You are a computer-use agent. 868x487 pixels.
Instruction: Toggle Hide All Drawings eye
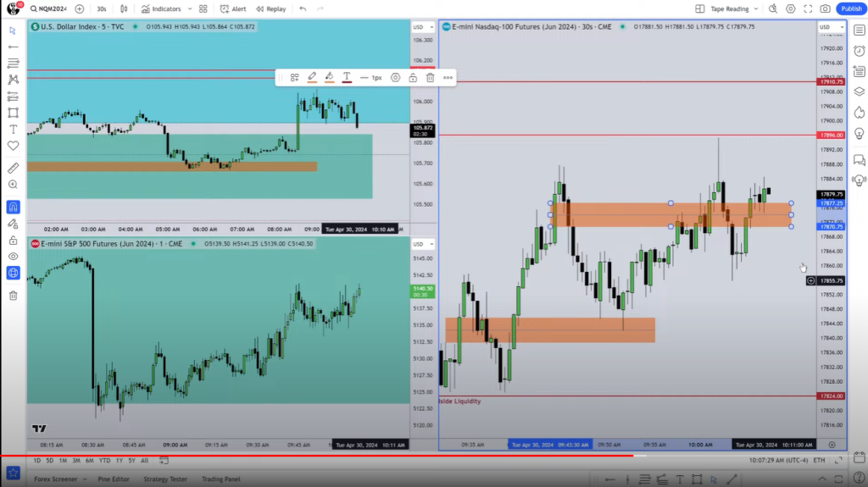[14, 257]
